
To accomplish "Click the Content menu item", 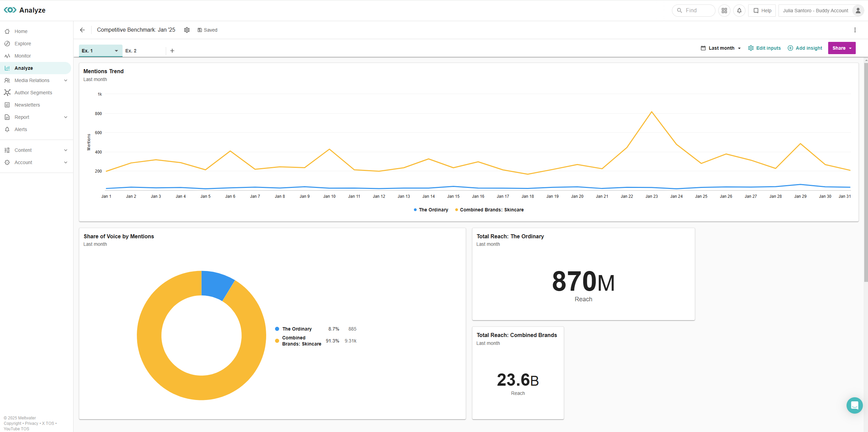I will point(23,150).
